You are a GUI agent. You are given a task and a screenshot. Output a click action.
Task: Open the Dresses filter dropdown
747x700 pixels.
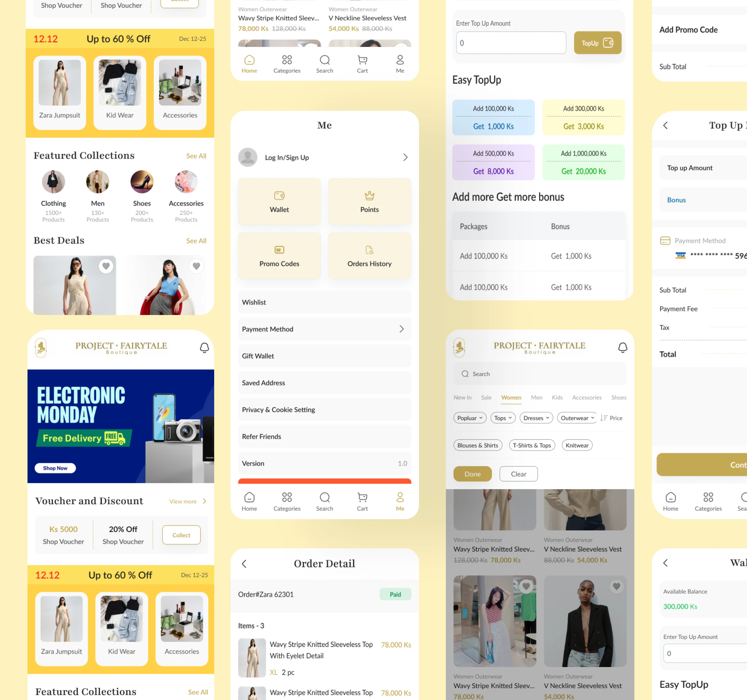(536, 418)
